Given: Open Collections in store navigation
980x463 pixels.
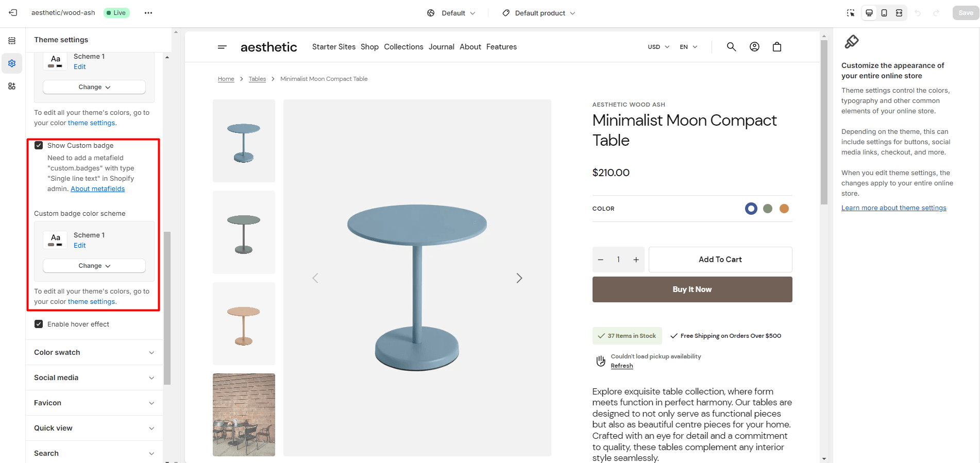Looking at the screenshot, I should pos(403,47).
